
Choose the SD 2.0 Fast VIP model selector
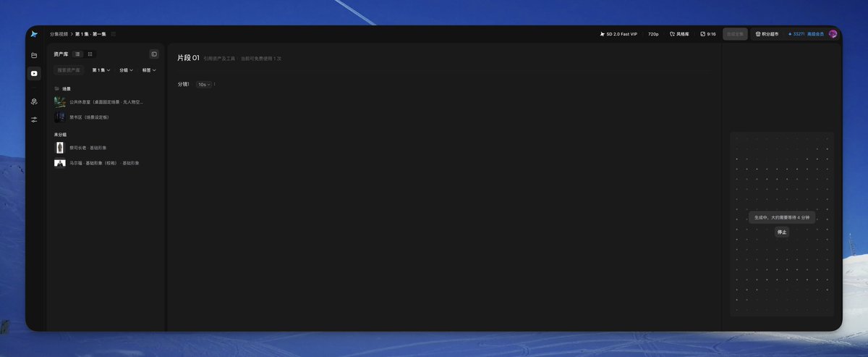coord(618,34)
